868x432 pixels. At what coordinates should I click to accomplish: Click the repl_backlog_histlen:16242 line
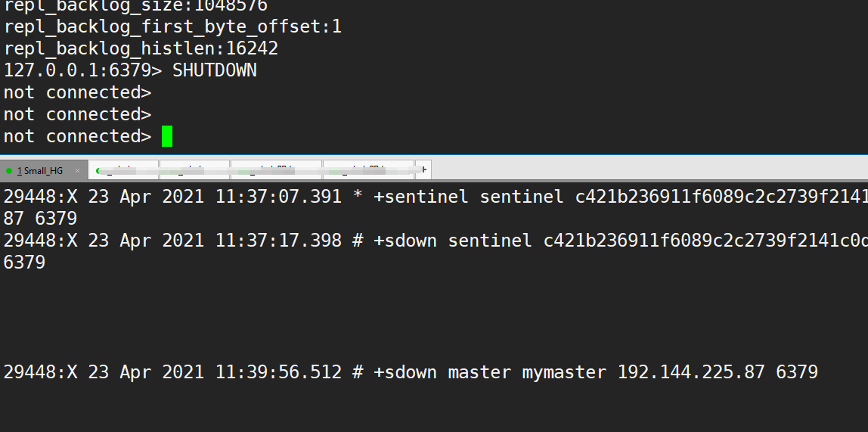point(141,48)
